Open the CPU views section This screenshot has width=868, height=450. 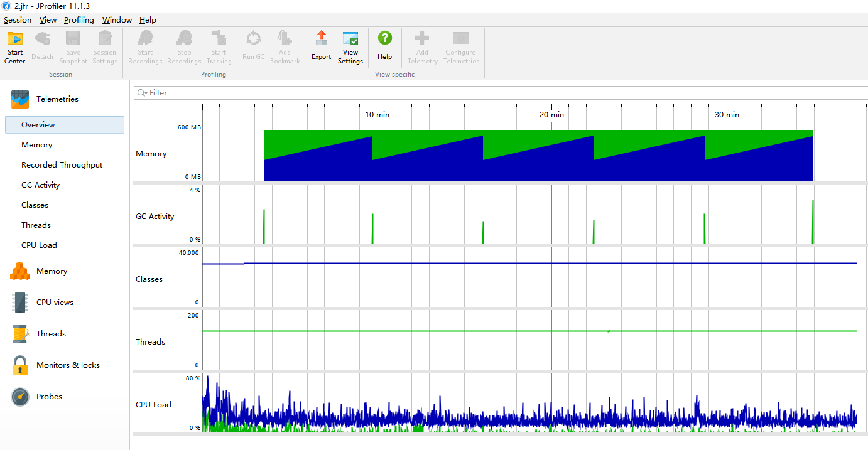[x=55, y=303]
